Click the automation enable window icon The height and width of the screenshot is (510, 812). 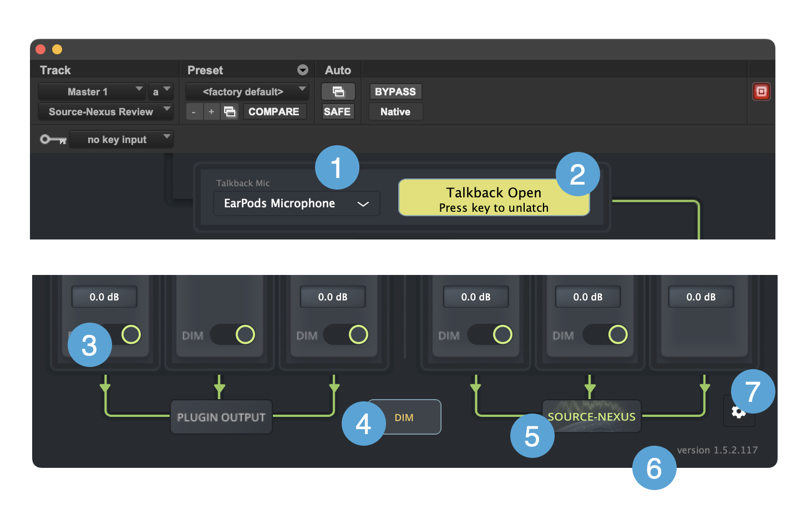click(x=338, y=91)
